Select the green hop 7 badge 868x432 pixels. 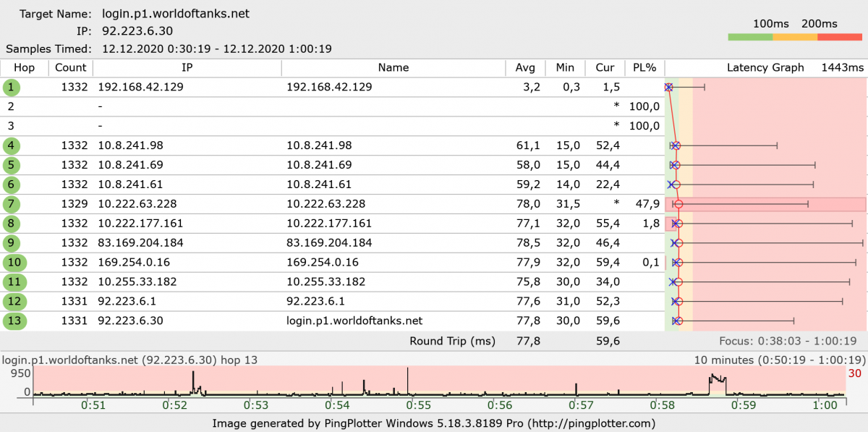[12, 204]
